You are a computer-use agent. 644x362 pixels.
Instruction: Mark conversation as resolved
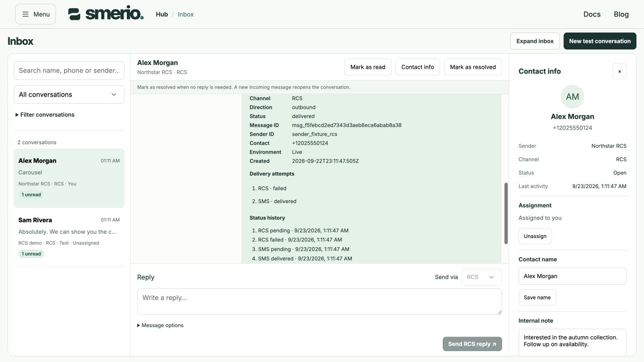pos(473,67)
